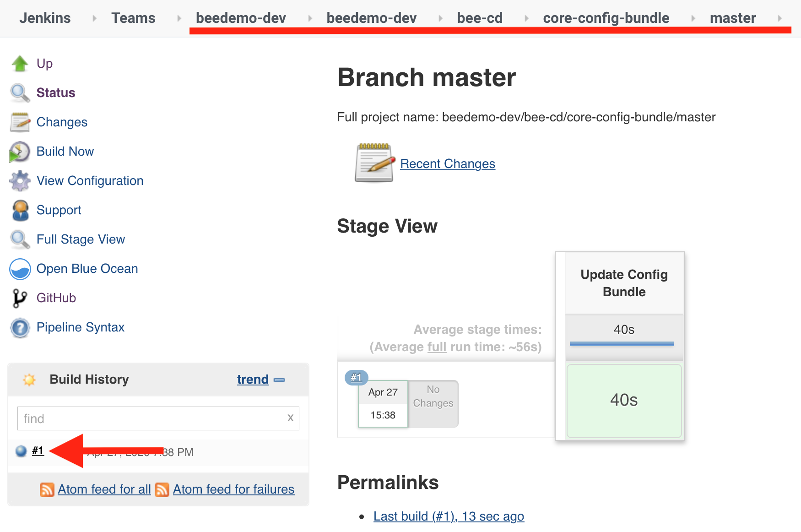Viewport: 801px width, 532px height.
Task: Open dropdown arrow after master breadcrumb
Action: coord(779,18)
